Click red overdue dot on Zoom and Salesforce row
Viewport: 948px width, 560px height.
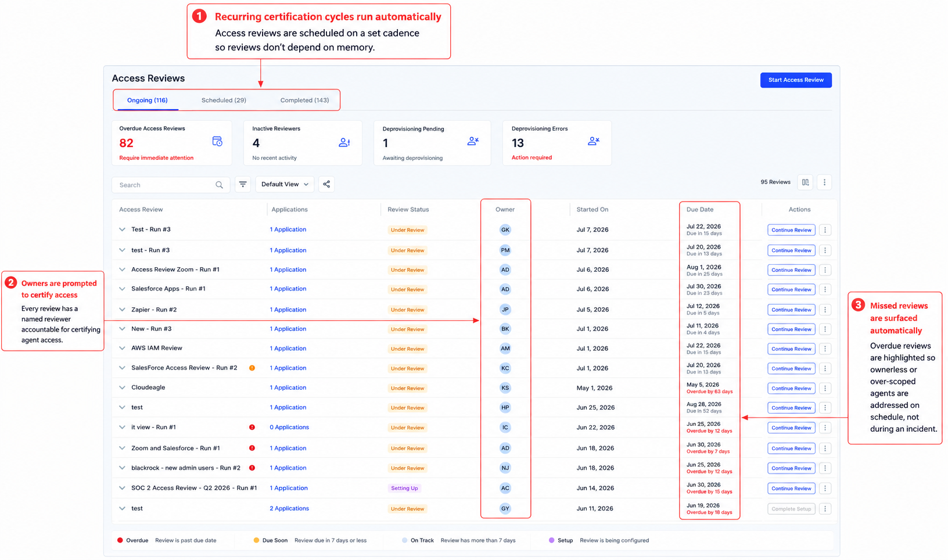252,448
